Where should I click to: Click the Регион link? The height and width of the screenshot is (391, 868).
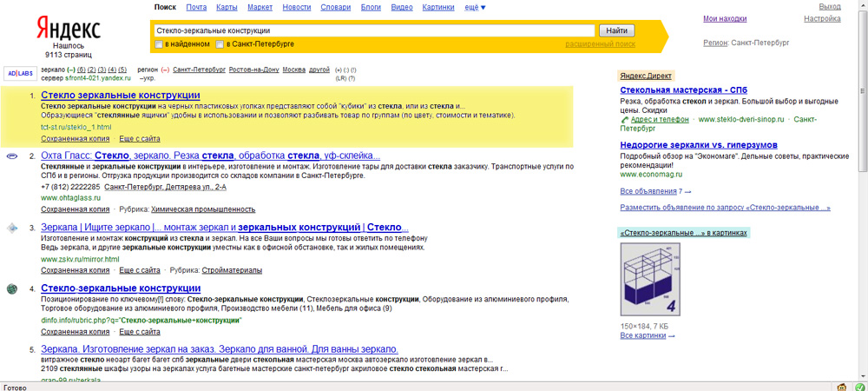[x=715, y=42]
